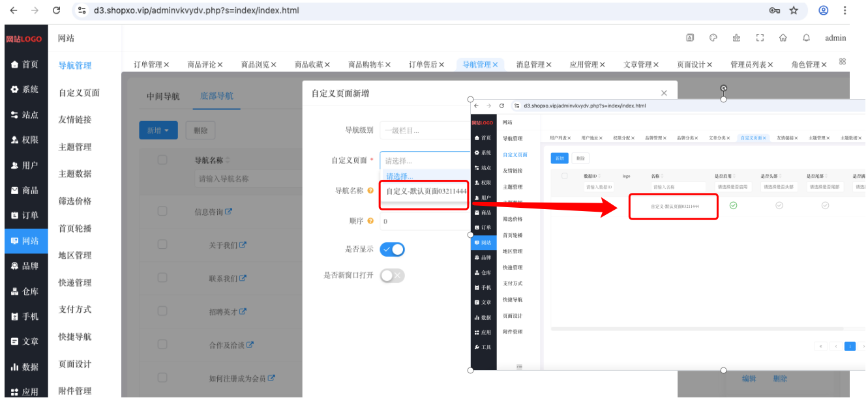
Task: Choose the 自定义-默认页面03211444 option in the dropdown
Action: point(426,192)
